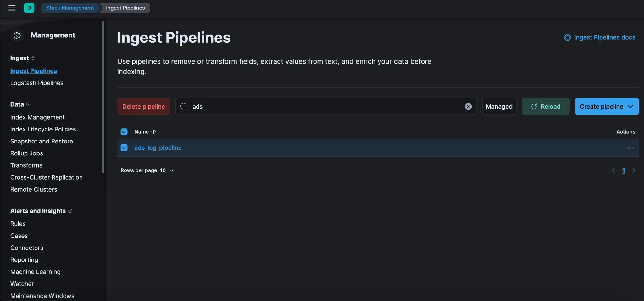Screen dimensions: 644x301
Task: Toggle the Managed filter button
Action: tap(499, 107)
